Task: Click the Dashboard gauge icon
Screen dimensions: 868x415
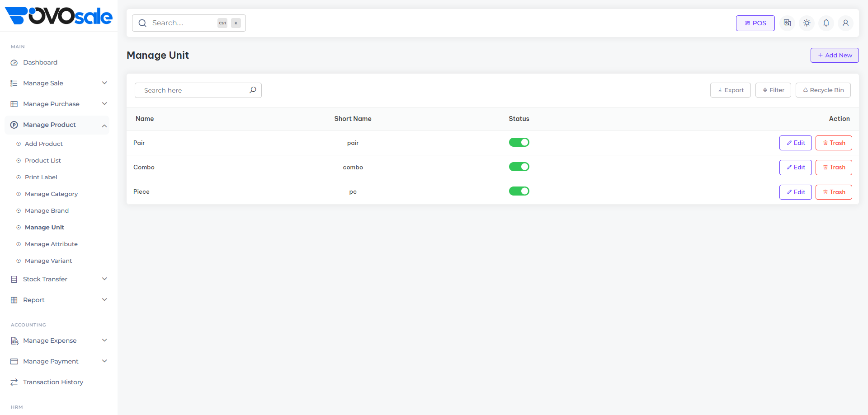Action: click(x=14, y=63)
